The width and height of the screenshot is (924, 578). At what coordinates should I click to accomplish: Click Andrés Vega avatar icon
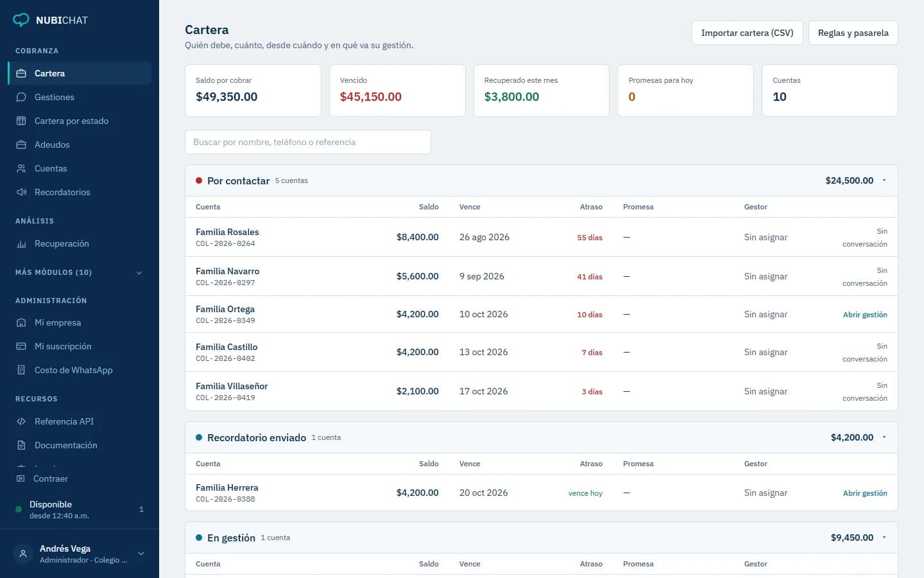tap(23, 554)
